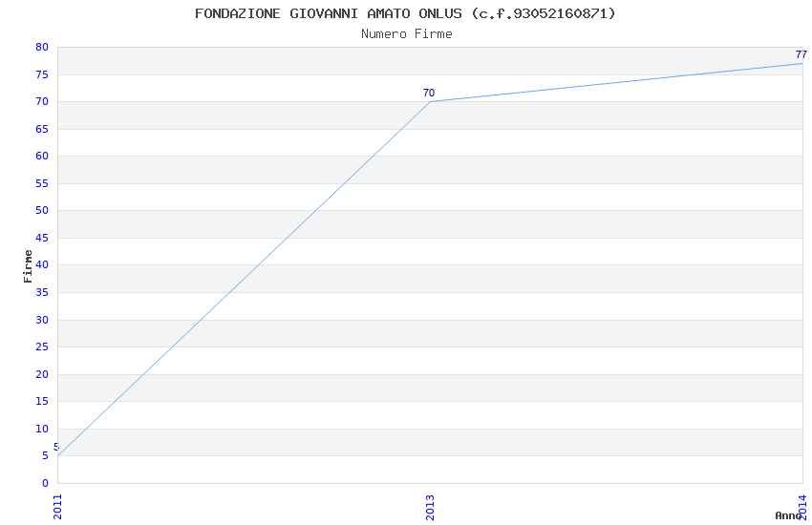The width and height of the screenshot is (812, 525).
Task: Click the y-axis tick value 55
Action: coord(42,183)
